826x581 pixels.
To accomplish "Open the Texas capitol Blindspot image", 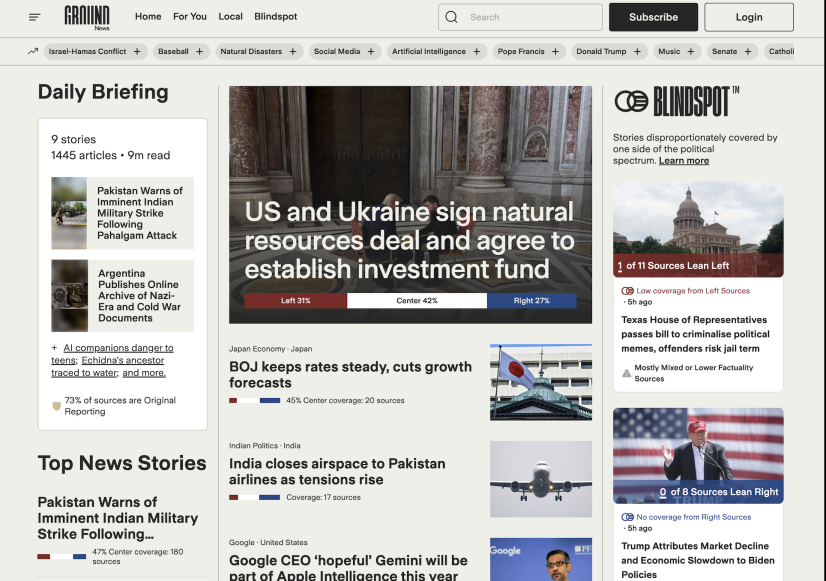I will point(698,230).
